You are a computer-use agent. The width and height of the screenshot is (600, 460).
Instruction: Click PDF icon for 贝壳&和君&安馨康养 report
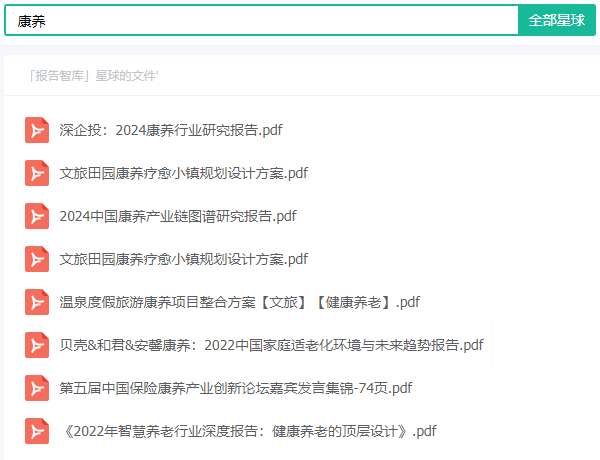[x=37, y=345]
